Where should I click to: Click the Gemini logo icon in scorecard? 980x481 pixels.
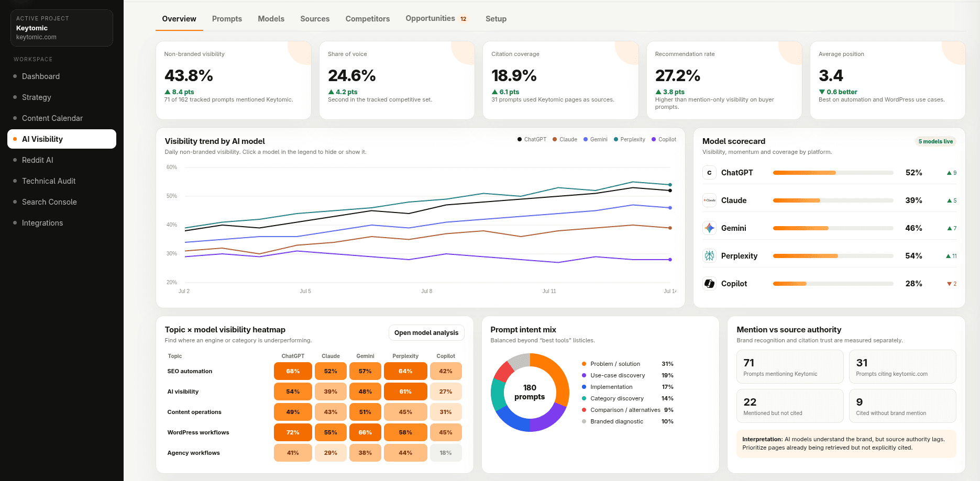[x=709, y=228]
